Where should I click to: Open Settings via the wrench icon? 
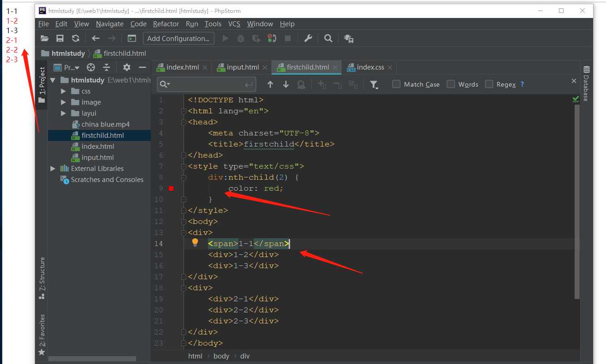pos(308,39)
